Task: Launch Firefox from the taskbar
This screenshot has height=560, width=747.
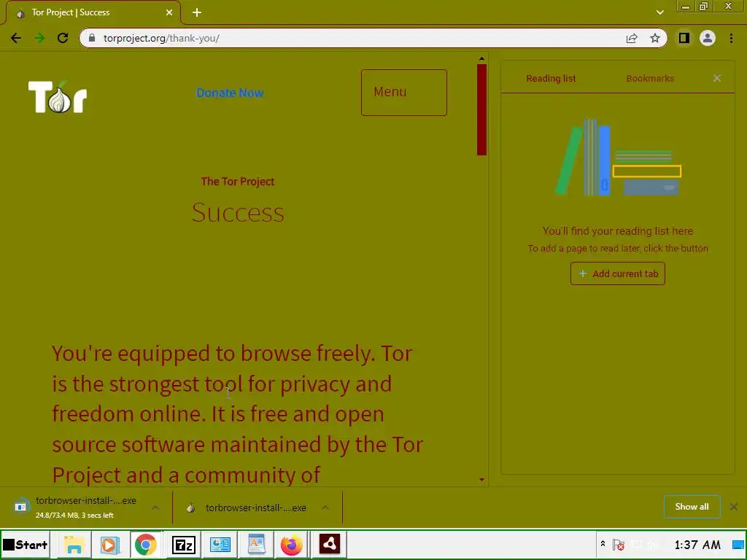Action: pos(292,545)
